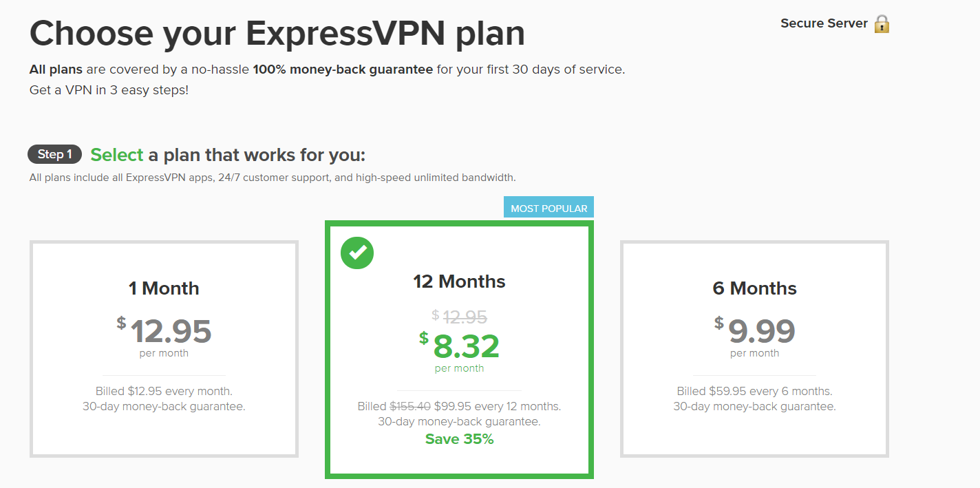
Task: Select the 1 Month plan card
Action: [x=164, y=348]
